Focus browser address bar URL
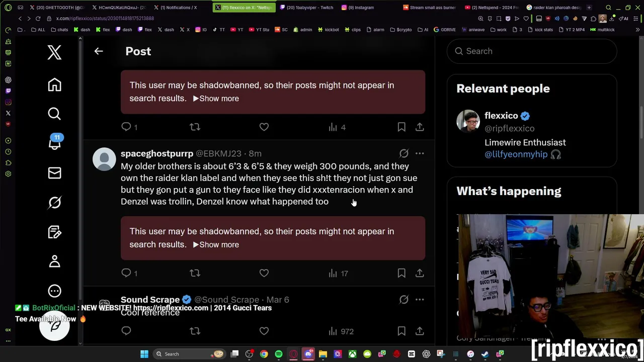Viewport: 644px width, 362px height. click(105, 18)
